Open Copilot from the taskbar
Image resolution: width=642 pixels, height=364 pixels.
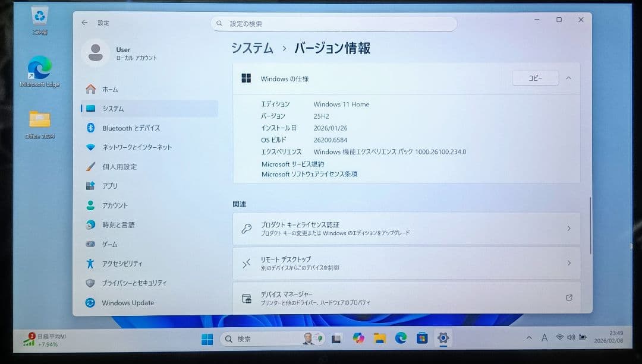358,338
